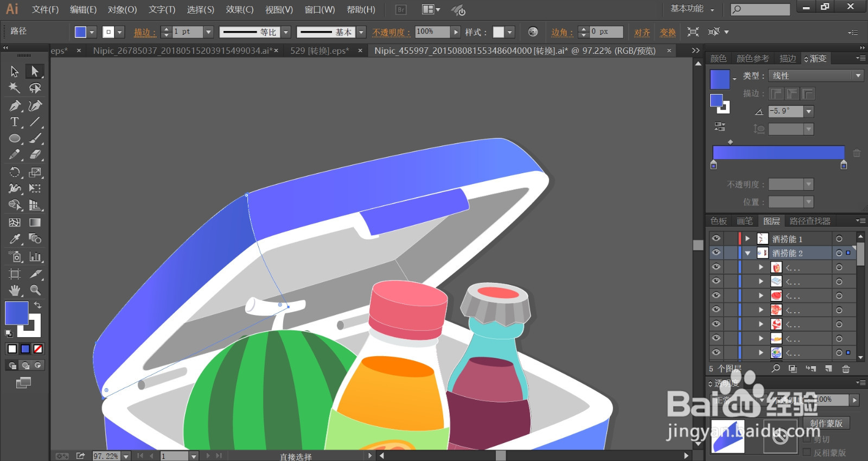The width and height of the screenshot is (868, 461).
Task: Open the 基本 brush definition dropdown
Action: pyautogui.click(x=361, y=32)
